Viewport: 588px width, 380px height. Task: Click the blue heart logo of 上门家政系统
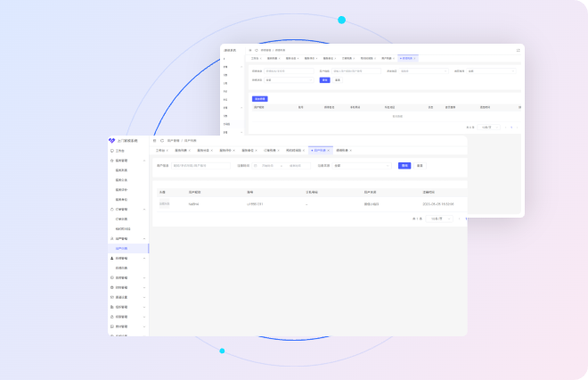click(x=111, y=141)
